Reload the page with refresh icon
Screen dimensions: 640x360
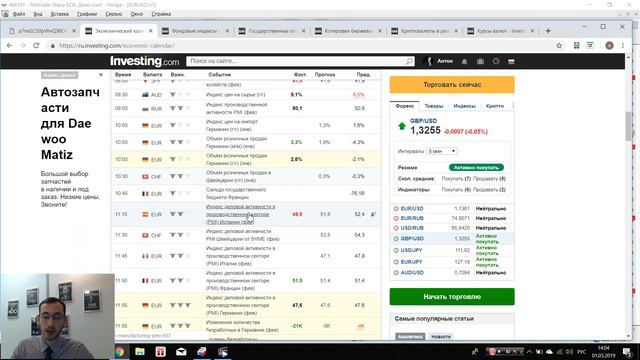36,46
